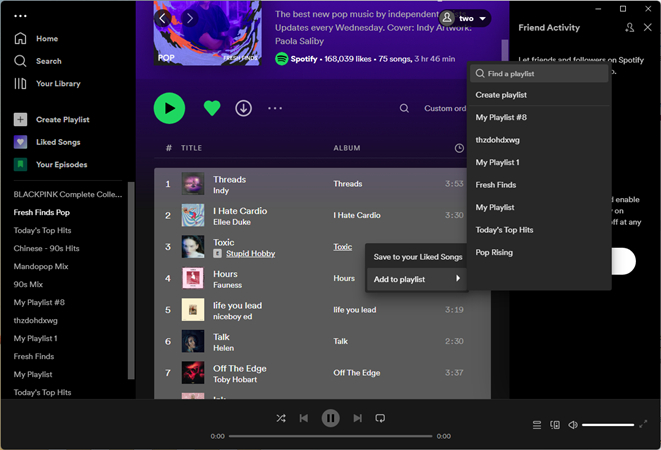Play the Fresh Finds Pop playlist

tap(169, 108)
